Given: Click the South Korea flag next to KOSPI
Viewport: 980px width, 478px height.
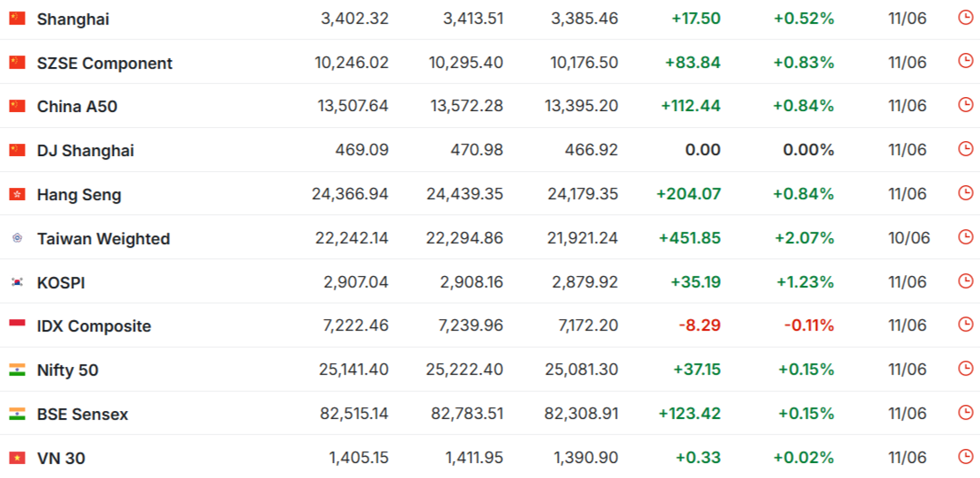Looking at the screenshot, I should coord(17,282).
